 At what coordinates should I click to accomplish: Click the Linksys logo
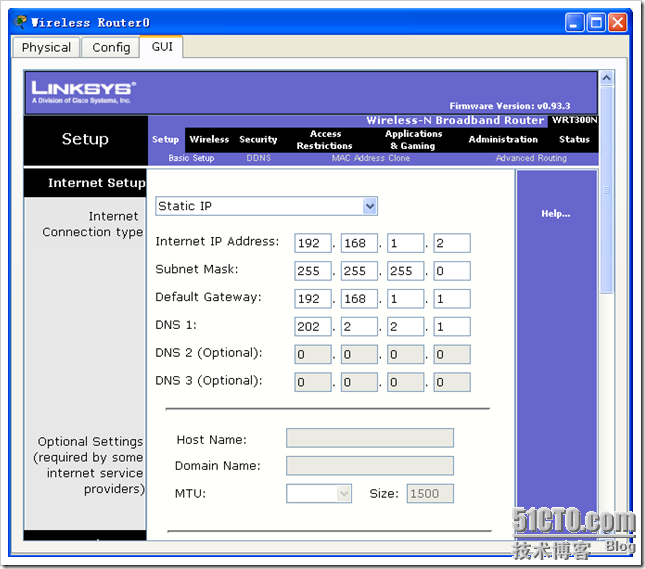(84, 92)
